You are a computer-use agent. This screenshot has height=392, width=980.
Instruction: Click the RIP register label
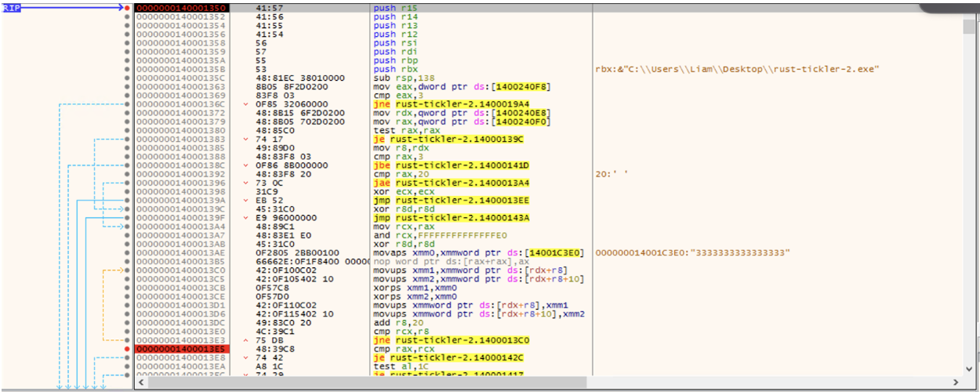click(11, 8)
